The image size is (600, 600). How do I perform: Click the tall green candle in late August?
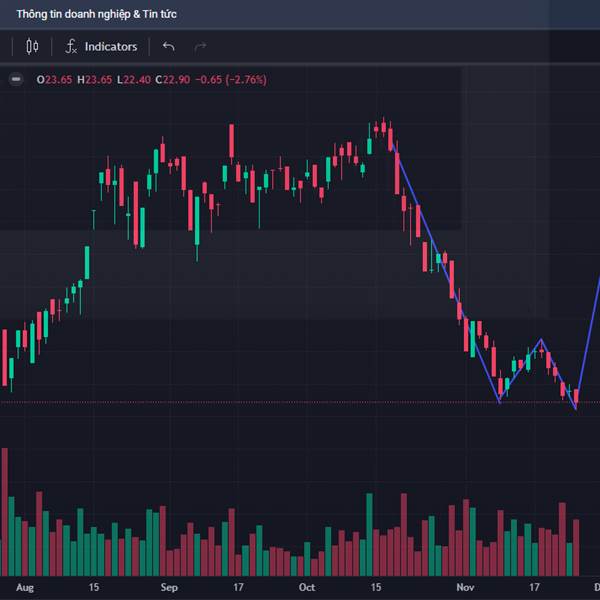tap(87, 263)
